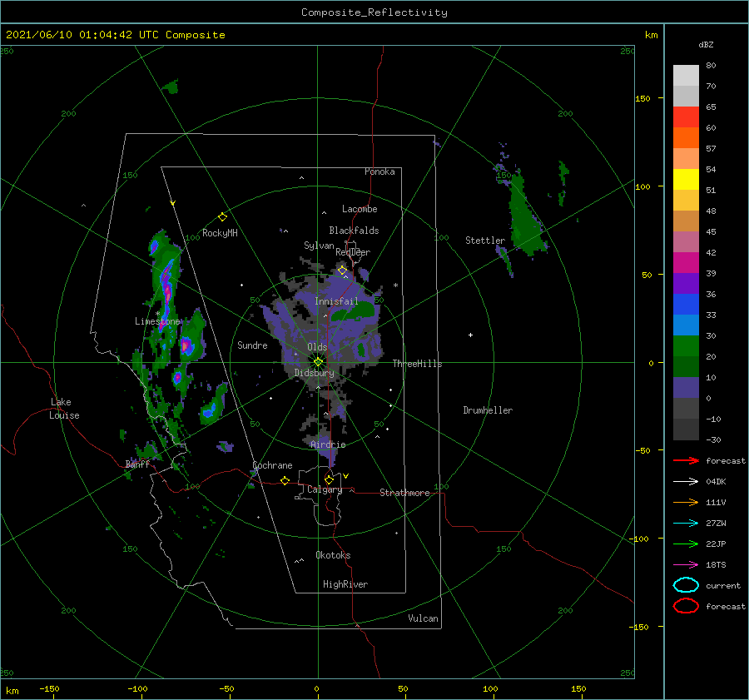Image resolution: width=749 pixels, height=700 pixels.
Task: Click the dBZ legend heading
Action: click(x=706, y=44)
